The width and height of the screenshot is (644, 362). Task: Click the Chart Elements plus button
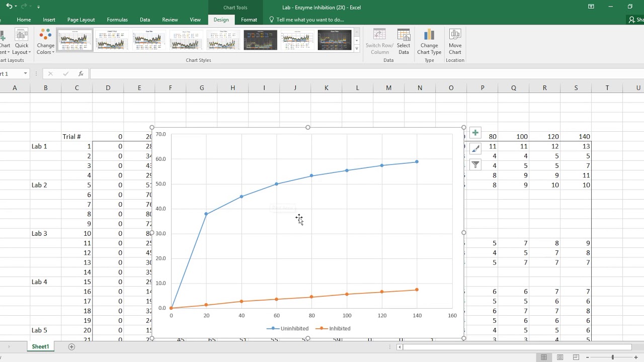475,133
